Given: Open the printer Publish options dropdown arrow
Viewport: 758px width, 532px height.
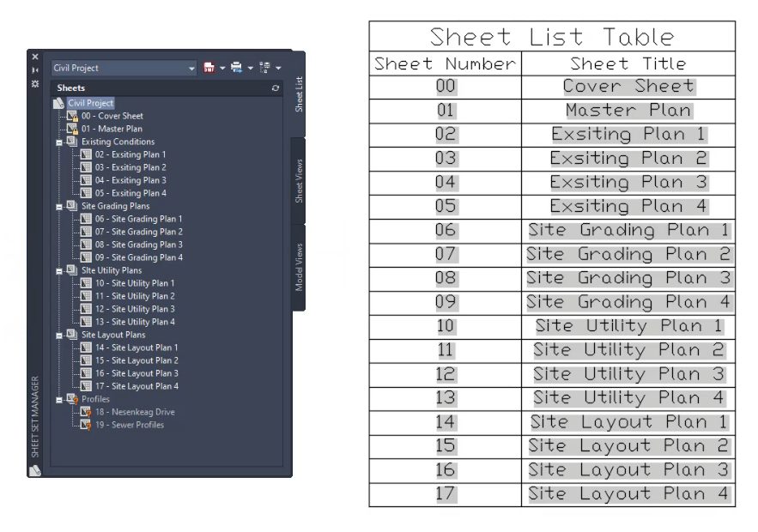Looking at the screenshot, I should click(x=251, y=68).
